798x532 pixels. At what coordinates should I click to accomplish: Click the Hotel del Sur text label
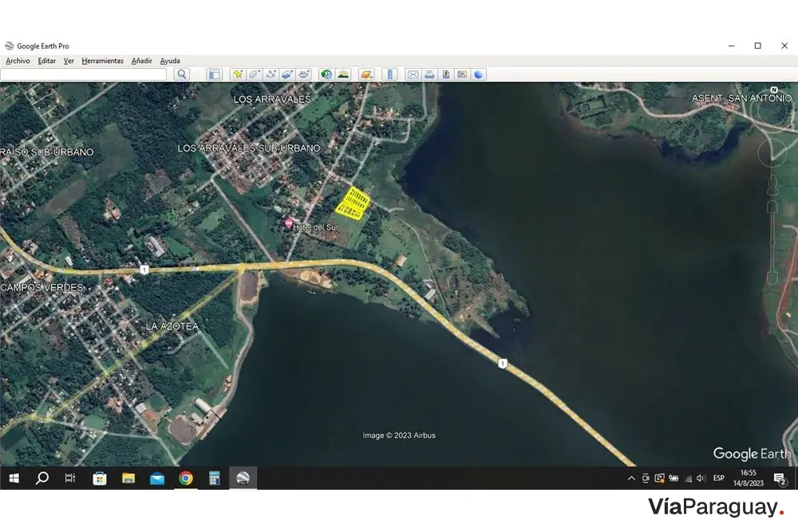(315, 227)
